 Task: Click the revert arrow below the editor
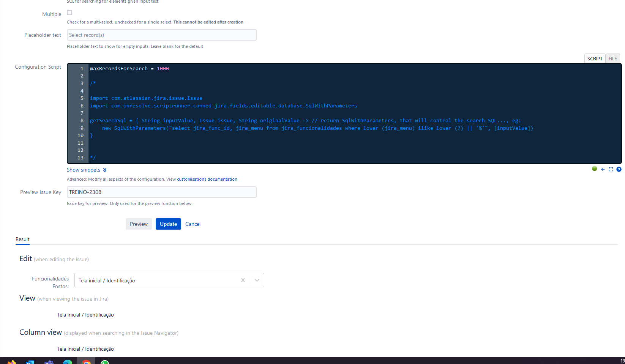tap(603, 169)
